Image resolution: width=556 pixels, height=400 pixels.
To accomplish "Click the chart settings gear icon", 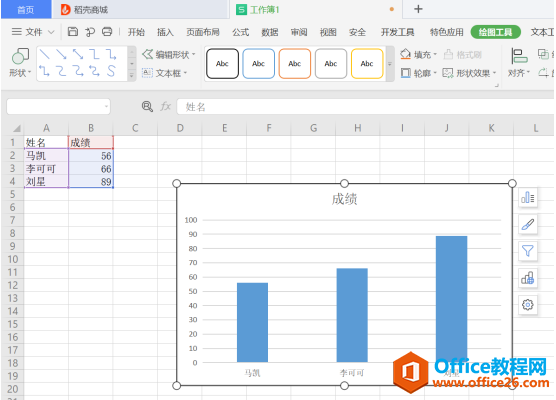I will click(x=528, y=305).
